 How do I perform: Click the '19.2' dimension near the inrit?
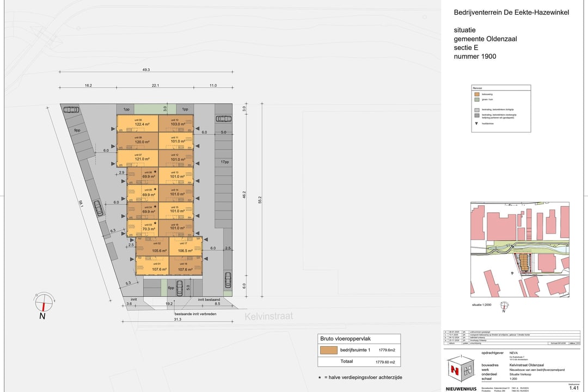coord(169,304)
